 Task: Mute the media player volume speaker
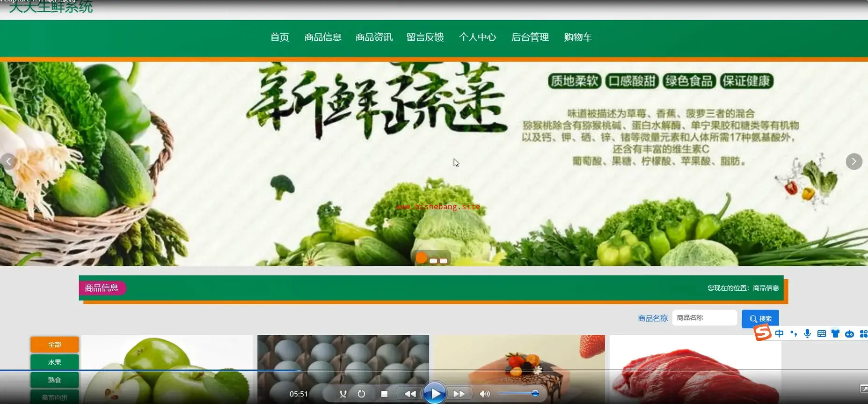pos(485,394)
